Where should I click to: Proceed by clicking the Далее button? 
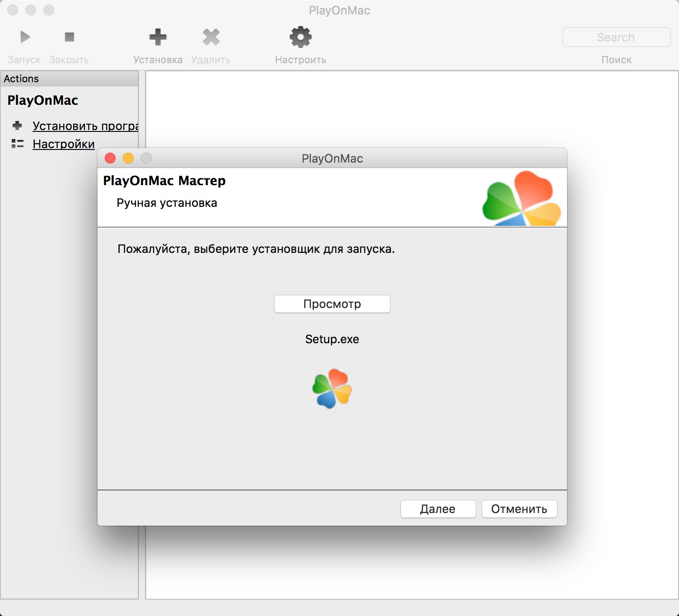coord(437,509)
